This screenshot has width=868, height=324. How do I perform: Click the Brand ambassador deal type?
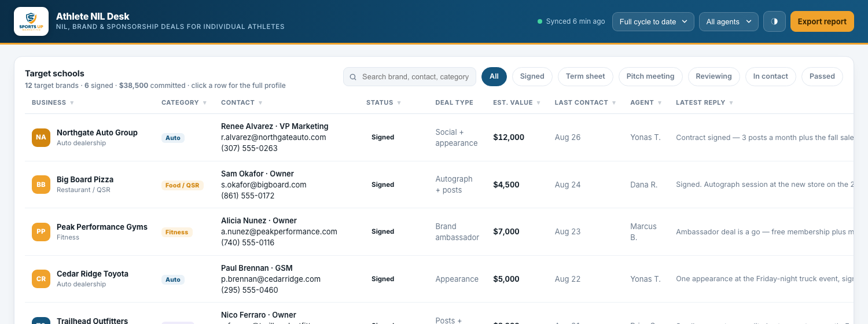457,231
